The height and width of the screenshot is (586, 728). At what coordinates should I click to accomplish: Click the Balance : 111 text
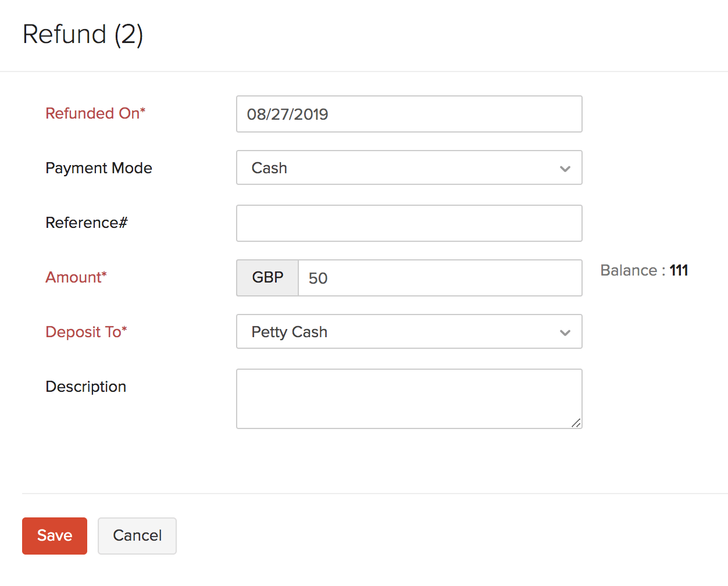pyautogui.click(x=644, y=270)
